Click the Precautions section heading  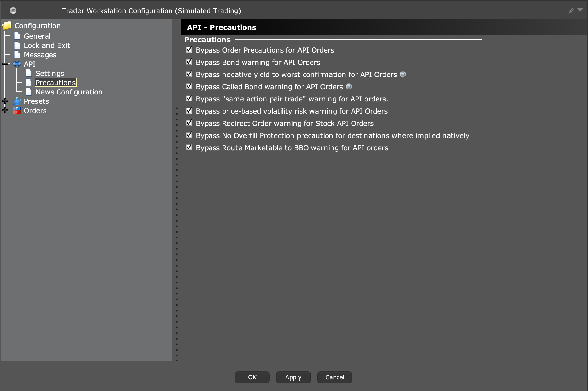pyautogui.click(x=207, y=40)
